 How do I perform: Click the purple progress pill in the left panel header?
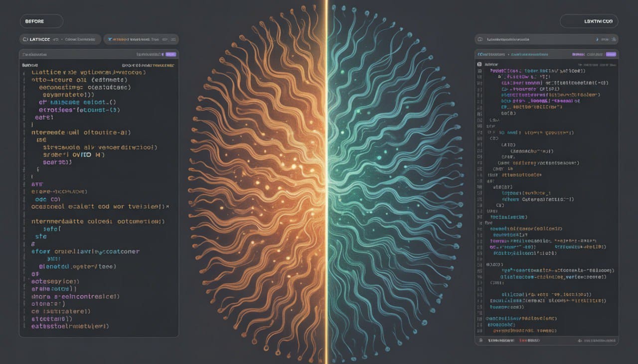(x=171, y=54)
